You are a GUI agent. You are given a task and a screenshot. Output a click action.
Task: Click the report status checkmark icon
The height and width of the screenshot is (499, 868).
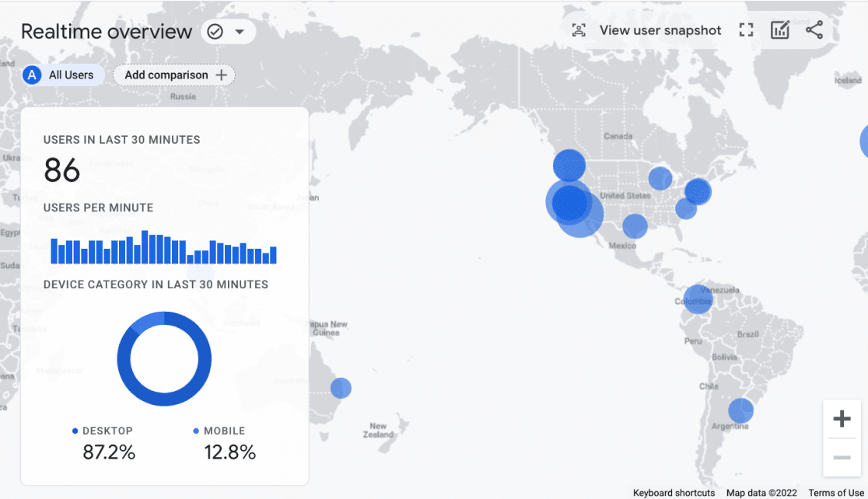[x=215, y=32]
